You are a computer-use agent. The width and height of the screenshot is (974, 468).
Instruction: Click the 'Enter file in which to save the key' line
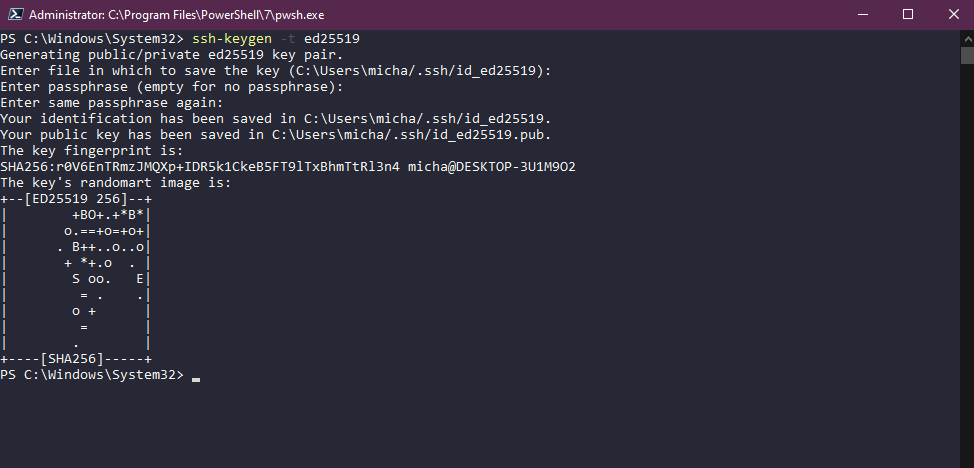point(276,70)
